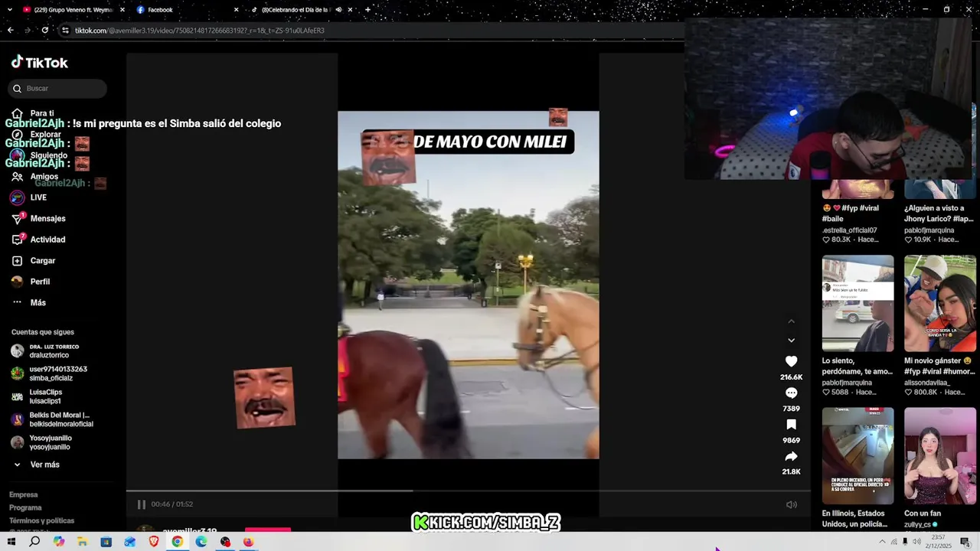Open Mi novio gánster video thumbnail
980x551 pixels.
(x=940, y=303)
